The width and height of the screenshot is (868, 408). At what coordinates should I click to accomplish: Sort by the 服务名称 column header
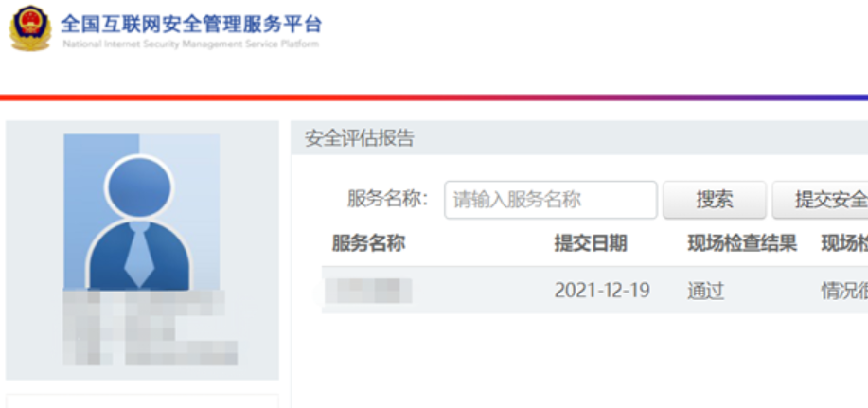368,243
